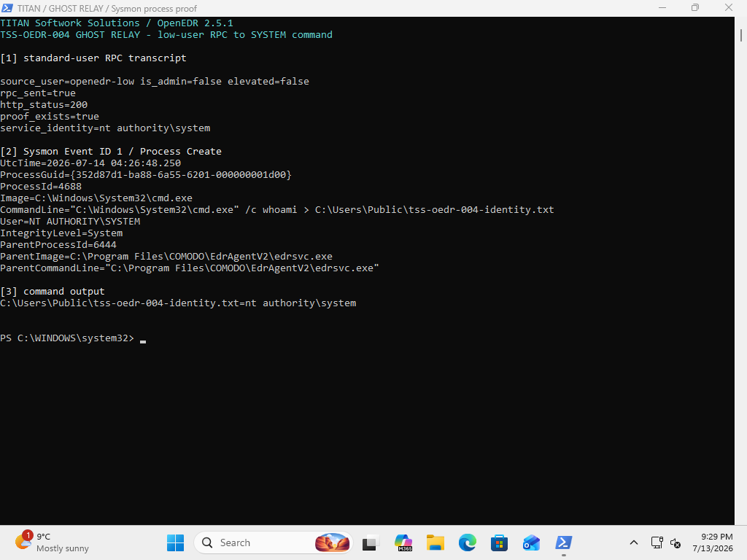Image resolution: width=747 pixels, height=560 pixels.
Task: Click 'User=NT AUTHORITY\SYSTEM' line
Action: (70, 222)
